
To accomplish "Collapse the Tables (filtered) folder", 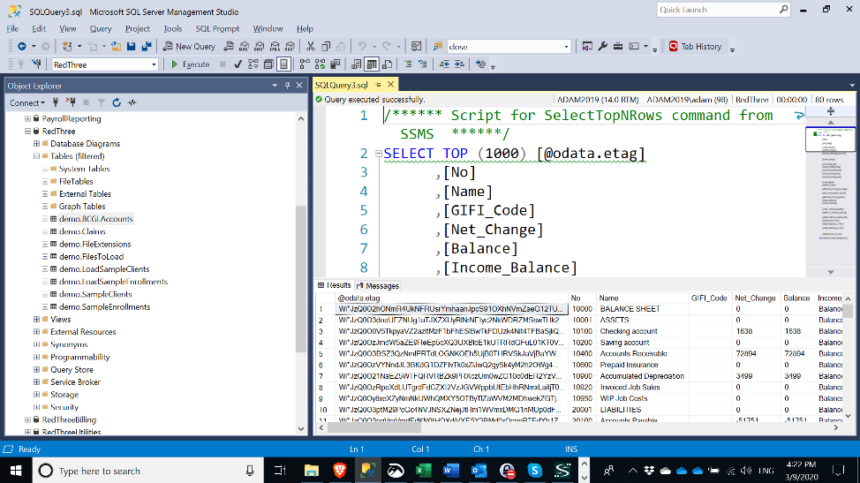I will click(36, 156).
